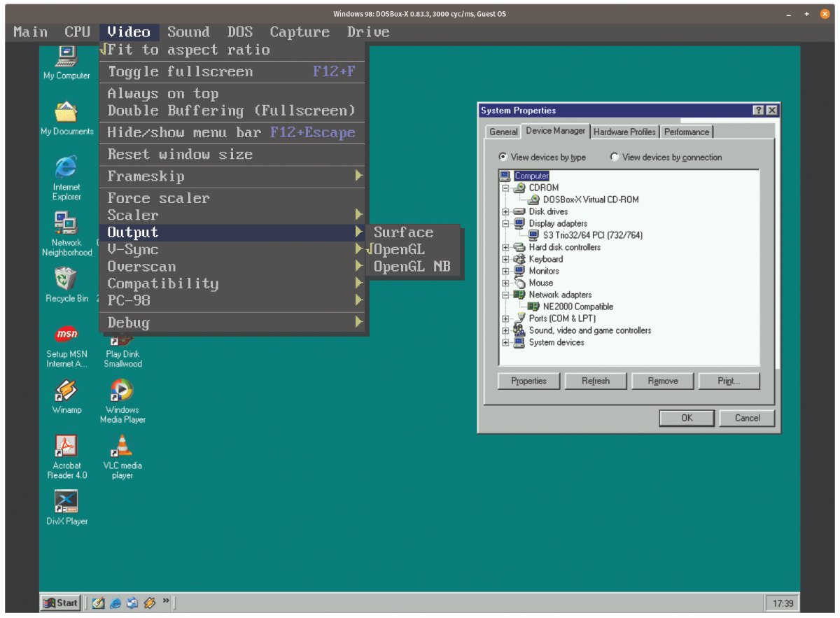This screenshot has width=840, height=618.
Task: Select View devices by type radio button
Action: tap(503, 157)
